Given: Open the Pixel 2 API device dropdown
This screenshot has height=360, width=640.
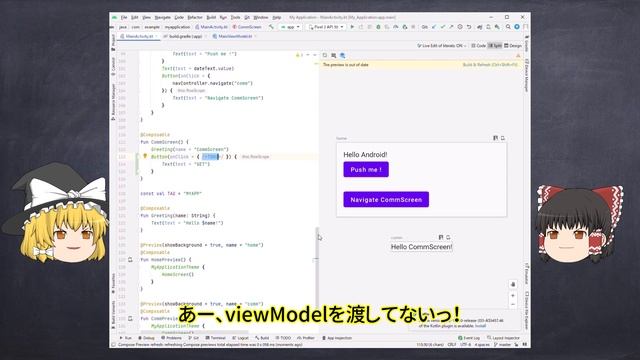Looking at the screenshot, I should (x=326, y=27).
